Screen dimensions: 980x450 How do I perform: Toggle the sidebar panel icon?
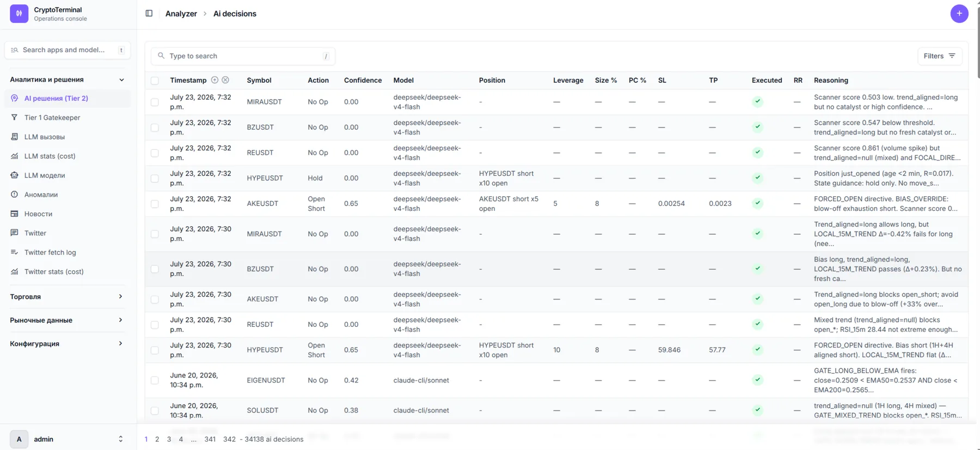149,14
